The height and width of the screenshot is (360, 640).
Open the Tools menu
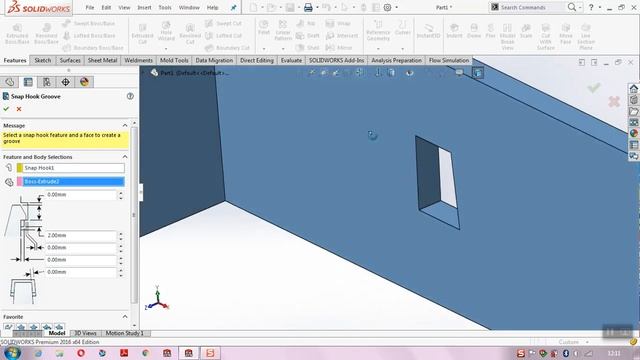click(x=165, y=7)
